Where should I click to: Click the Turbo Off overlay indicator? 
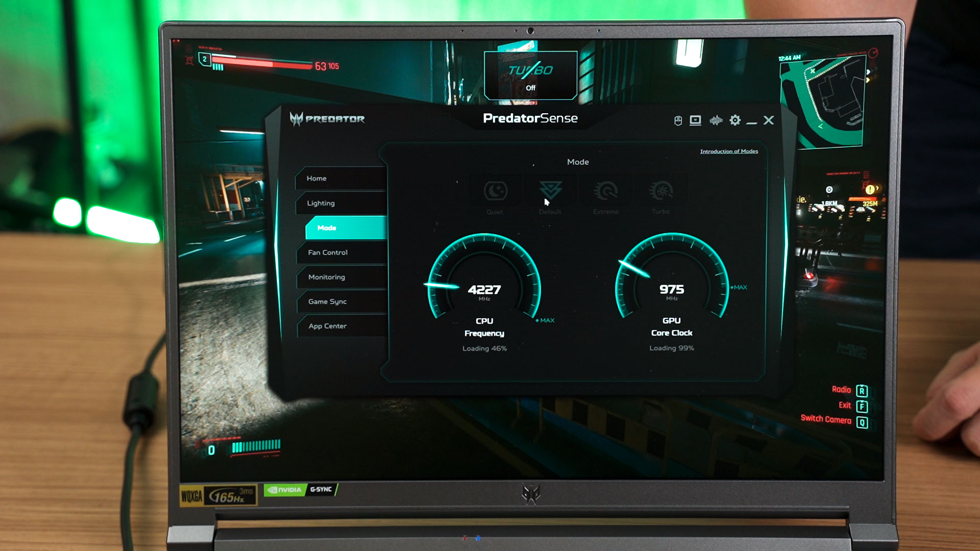(530, 75)
